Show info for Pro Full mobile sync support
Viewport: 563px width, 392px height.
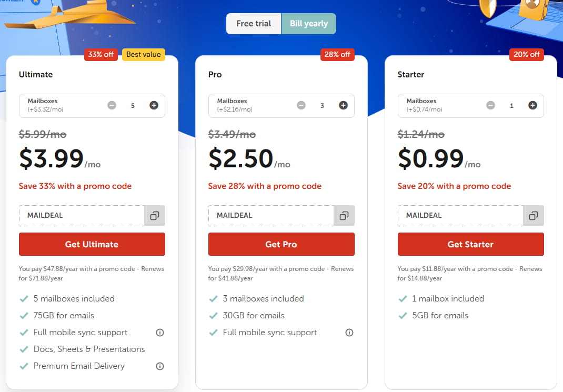pos(349,333)
